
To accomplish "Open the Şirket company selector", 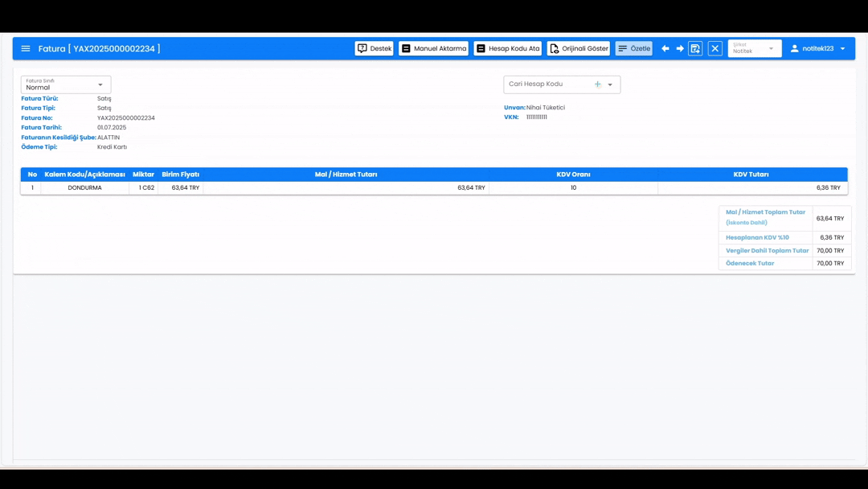I will click(754, 48).
